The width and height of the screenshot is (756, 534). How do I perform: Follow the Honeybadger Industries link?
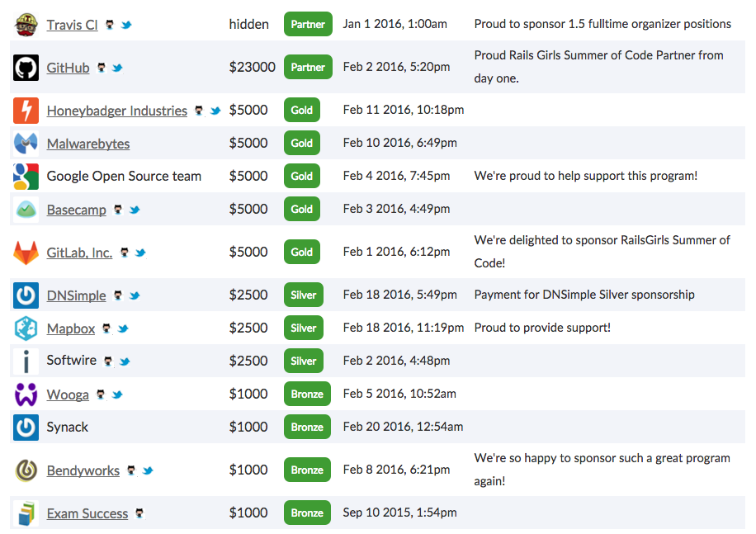[x=117, y=111]
